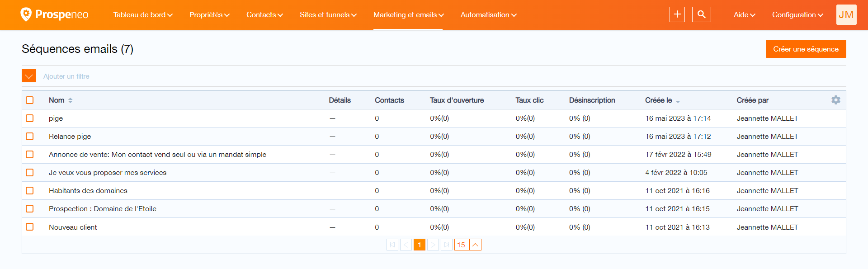The width and height of the screenshot is (868, 269).
Task: Tick checkbox for Habitants des domaines
Action: point(30,190)
